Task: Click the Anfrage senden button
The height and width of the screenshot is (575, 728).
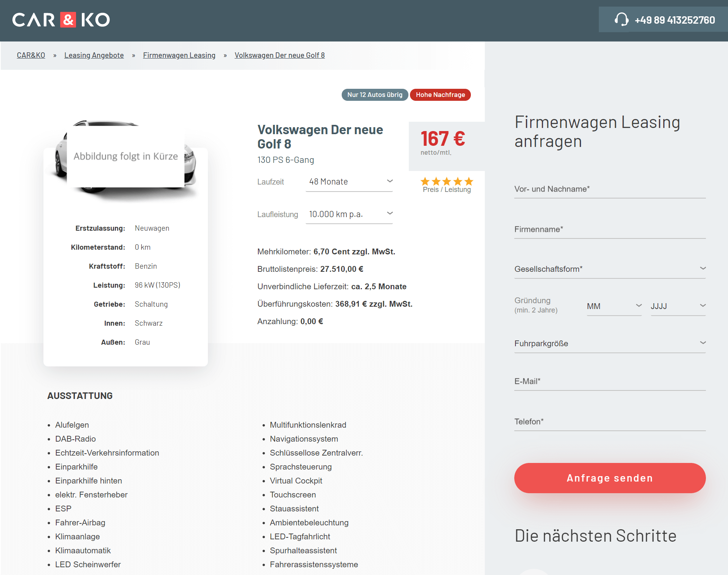Action: click(610, 478)
